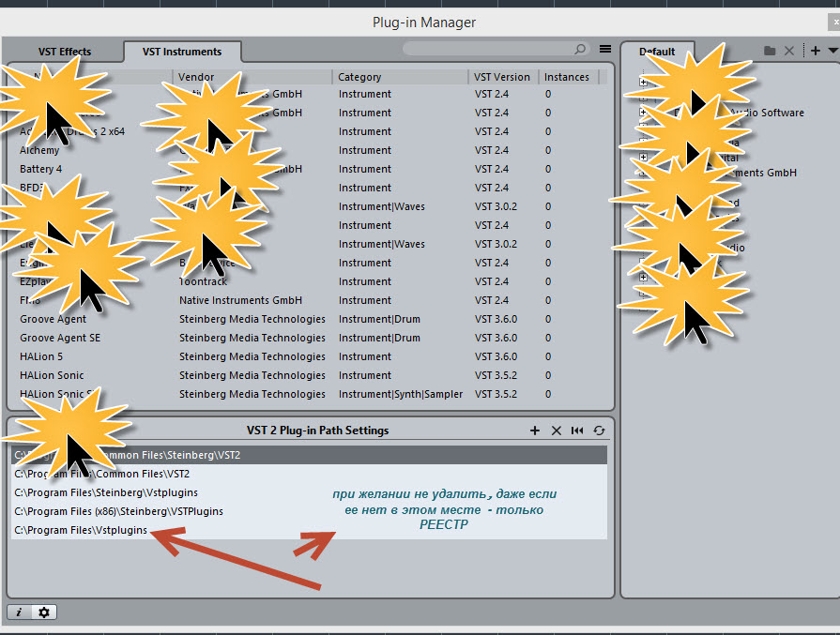
Task: Click Instrument|Drum in Groove Agent SE row
Action: (379, 338)
